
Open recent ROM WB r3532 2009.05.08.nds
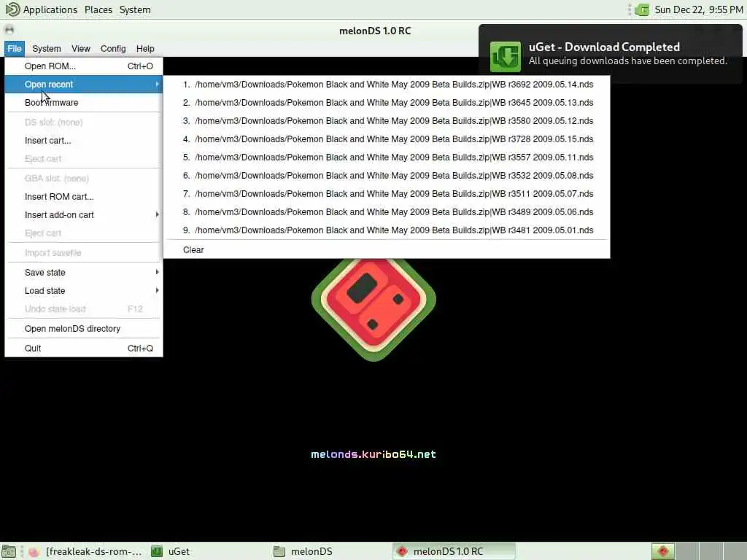[x=387, y=175]
